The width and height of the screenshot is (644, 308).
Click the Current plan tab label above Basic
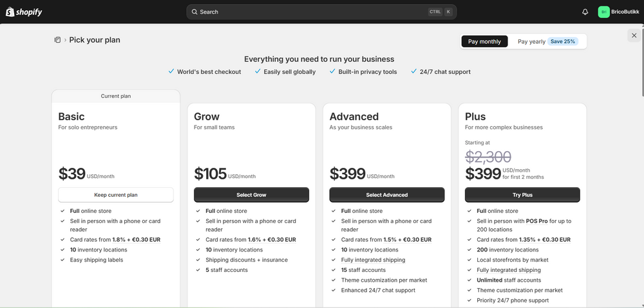coord(116,96)
